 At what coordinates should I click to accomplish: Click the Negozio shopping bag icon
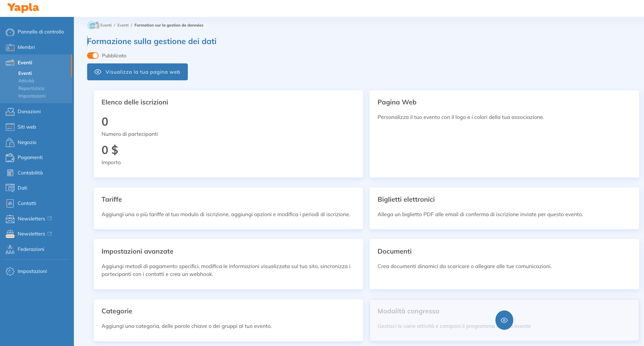click(10, 143)
